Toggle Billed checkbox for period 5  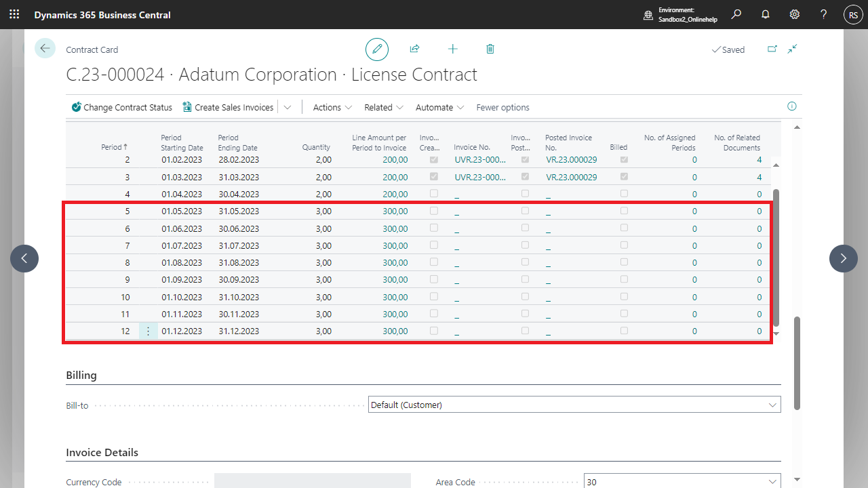pyautogui.click(x=624, y=211)
